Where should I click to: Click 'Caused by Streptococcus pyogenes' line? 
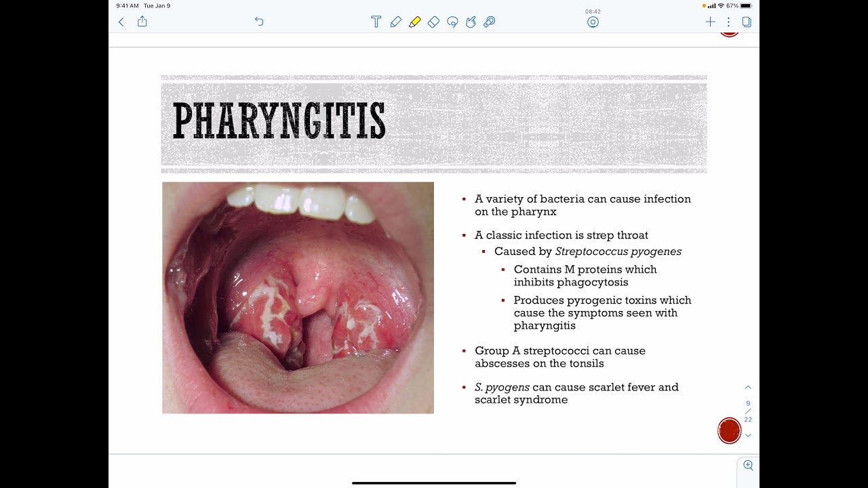coord(588,251)
